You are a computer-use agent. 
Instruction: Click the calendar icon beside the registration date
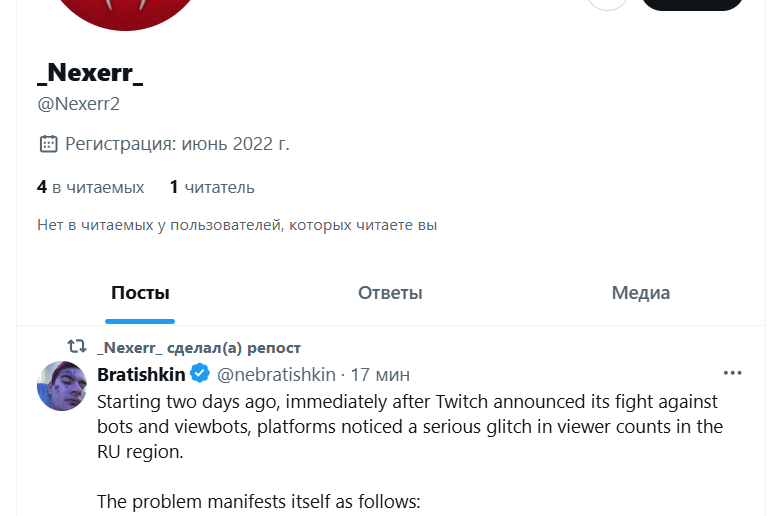coord(48,144)
